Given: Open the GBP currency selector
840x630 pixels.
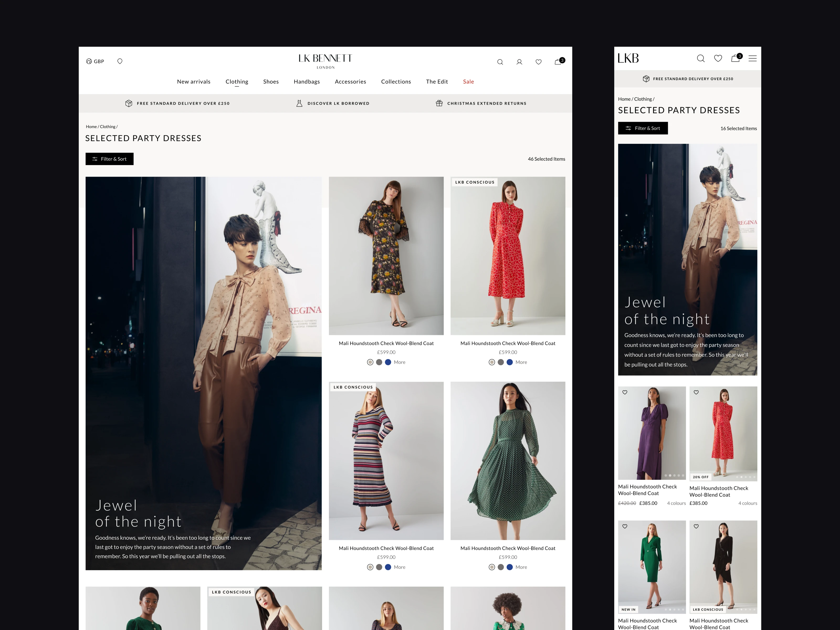Looking at the screenshot, I should (95, 61).
